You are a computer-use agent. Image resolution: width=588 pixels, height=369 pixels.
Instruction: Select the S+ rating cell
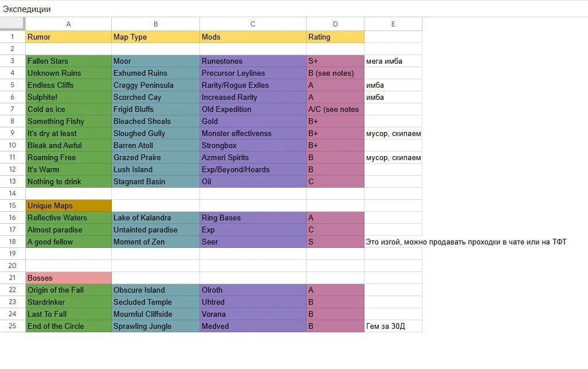click(335, 61)
